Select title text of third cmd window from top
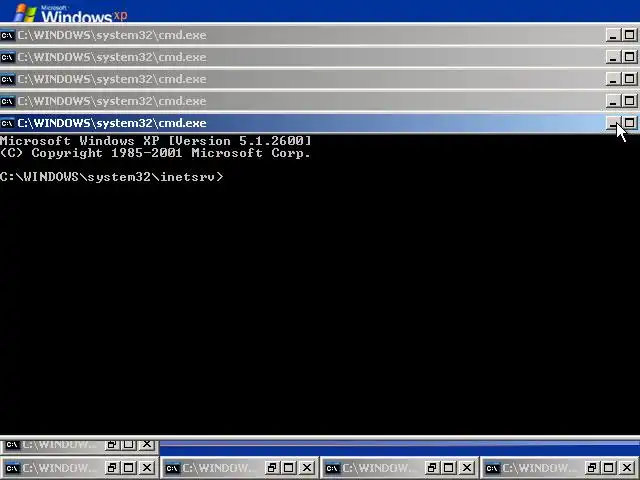This screenshot has height=480, width=640. click(112, 79)
